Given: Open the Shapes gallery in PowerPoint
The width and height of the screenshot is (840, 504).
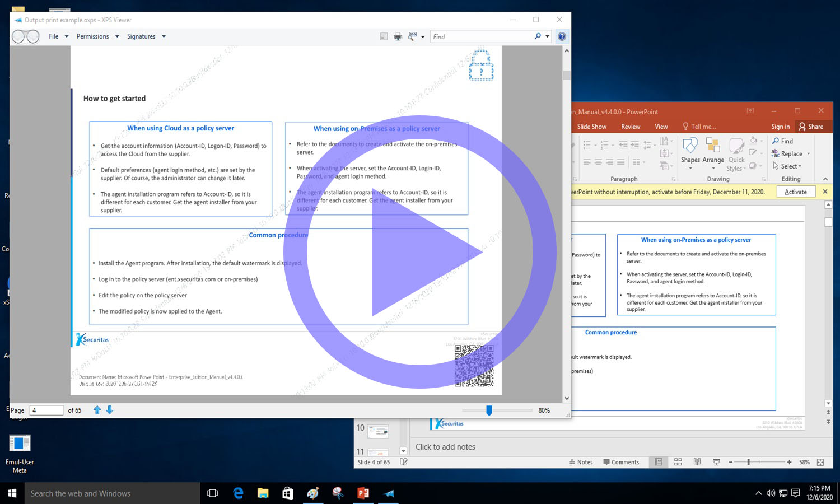Looking at the screenshot, I should [690, 151].
